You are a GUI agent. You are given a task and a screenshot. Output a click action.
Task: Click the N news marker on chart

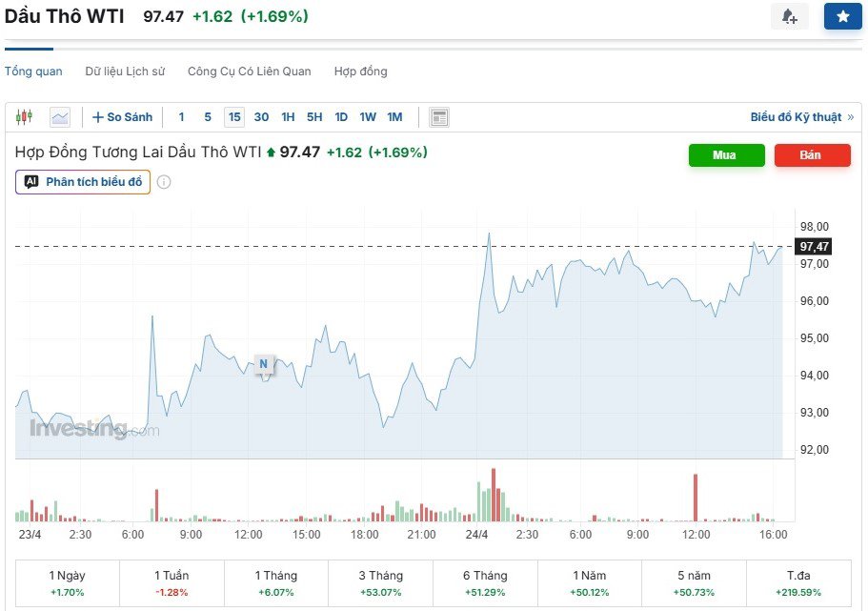264,363
